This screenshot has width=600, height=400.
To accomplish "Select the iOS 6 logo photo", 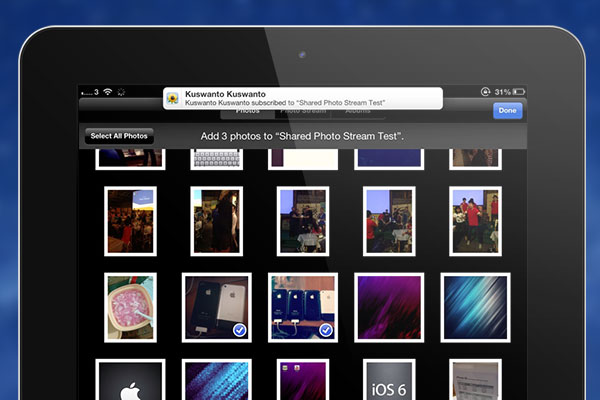I will tap(389, 380).
